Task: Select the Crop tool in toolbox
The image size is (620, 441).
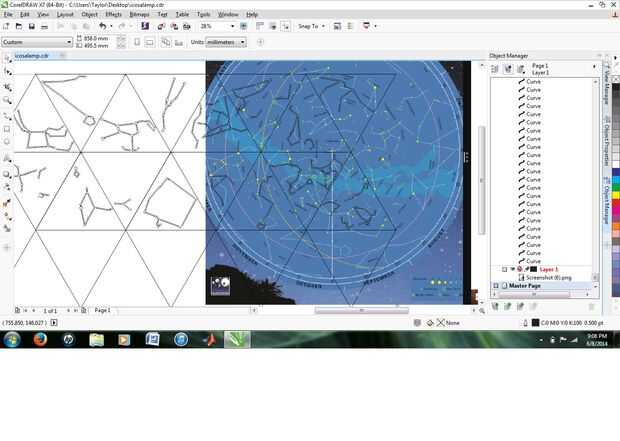Action: tap(7, 87)
